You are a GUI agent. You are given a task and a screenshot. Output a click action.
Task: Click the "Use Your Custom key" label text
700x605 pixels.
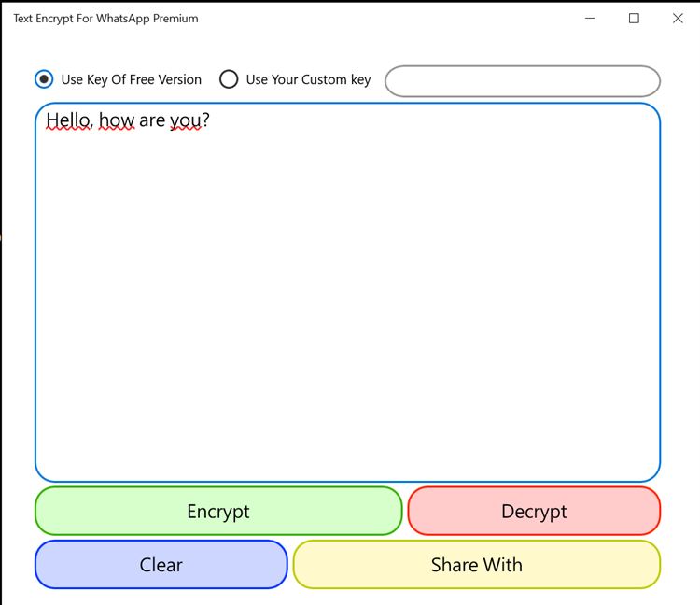pyautogui.click(x=308, y=79)
